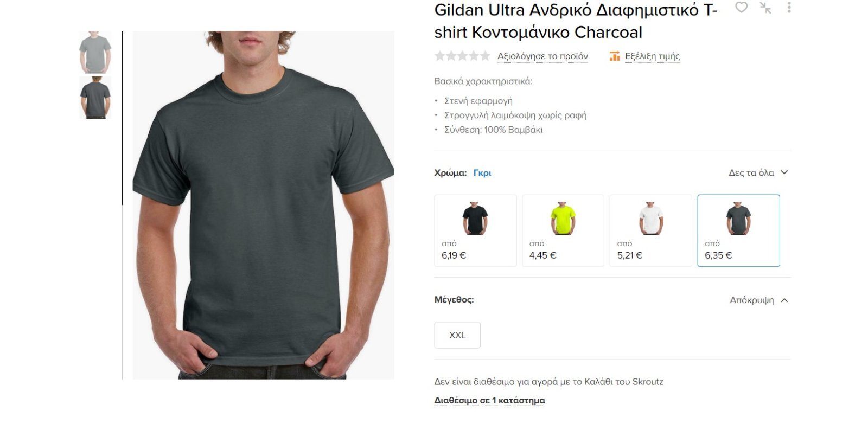Click the orange price history chart icon
The height and width of the screenshot is (430, 868).
(x=615, y=56)
